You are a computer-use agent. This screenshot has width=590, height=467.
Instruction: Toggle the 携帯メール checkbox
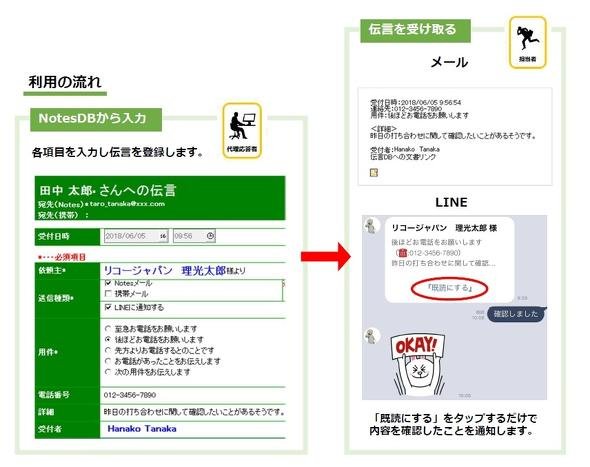pyautogui.click(x=108, y=294)
